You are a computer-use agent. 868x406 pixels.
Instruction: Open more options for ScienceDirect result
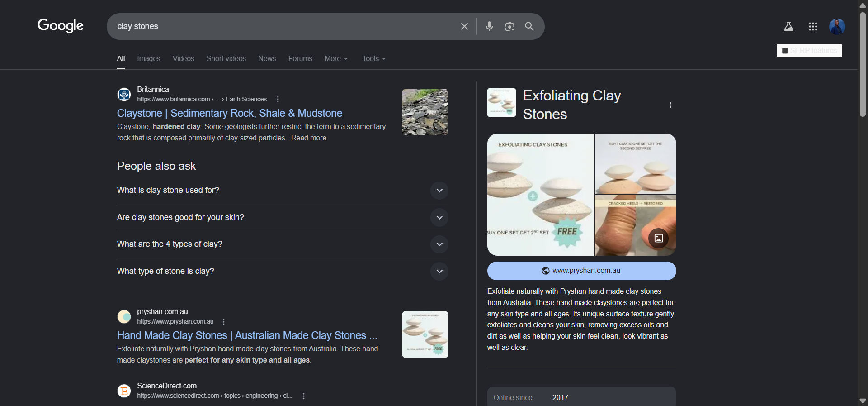click(x=303, y=396)
